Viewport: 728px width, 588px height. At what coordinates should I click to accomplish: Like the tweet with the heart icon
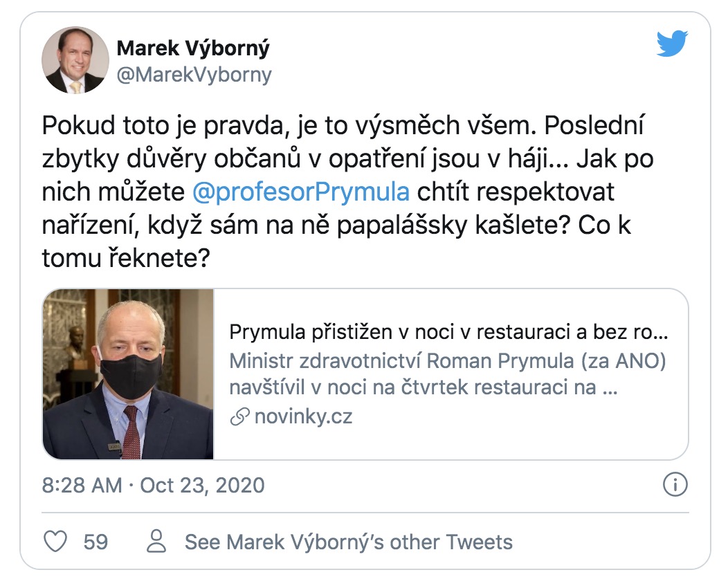click(x=55, y=541)
